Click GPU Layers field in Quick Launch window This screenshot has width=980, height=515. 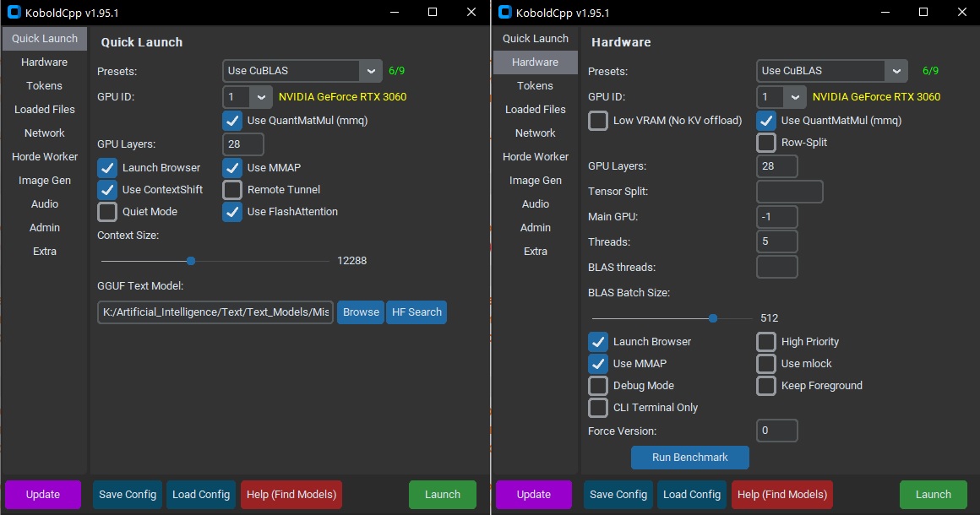pos(243,144)
